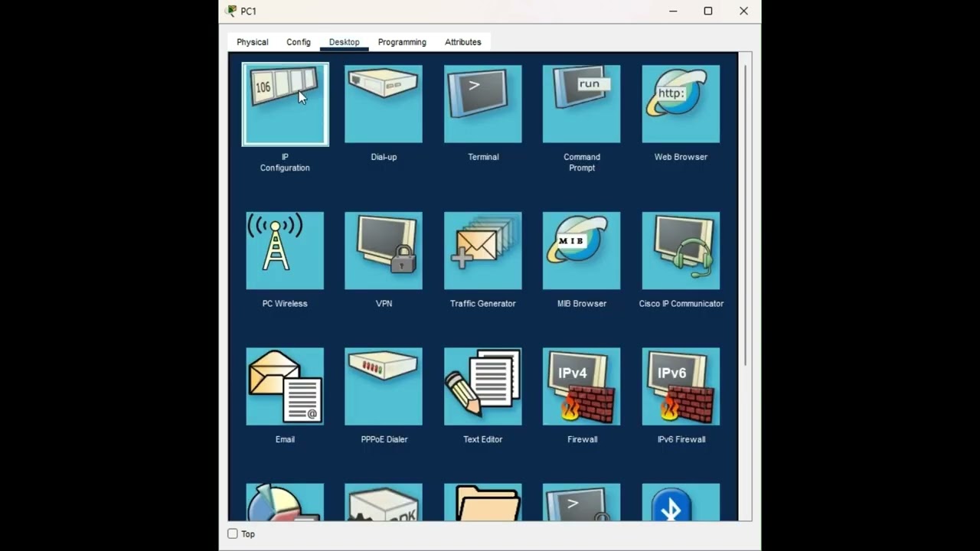The width and height of the screenshot is (980, 551).
Task: Minimize the PC1 window
Action: point(673,11)
